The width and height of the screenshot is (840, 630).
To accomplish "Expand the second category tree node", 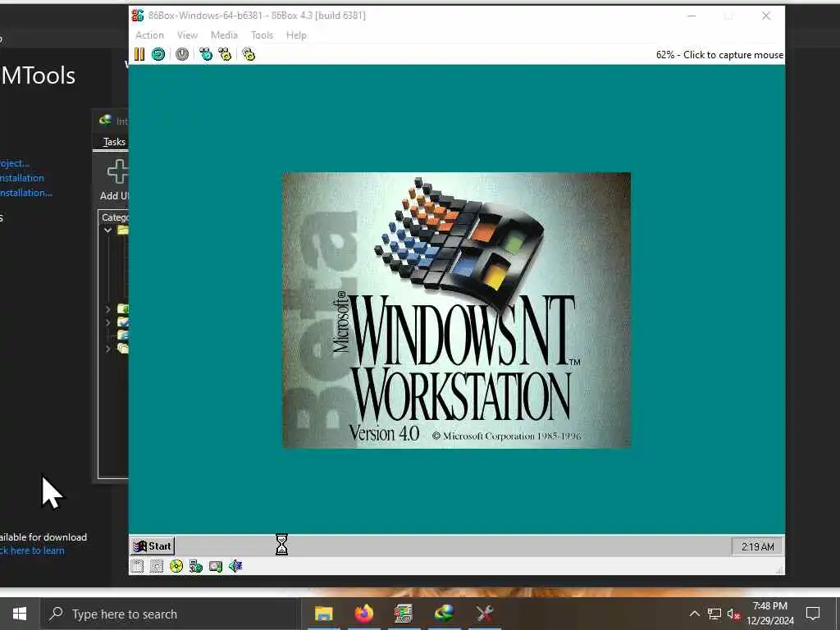I will point(107,309).
